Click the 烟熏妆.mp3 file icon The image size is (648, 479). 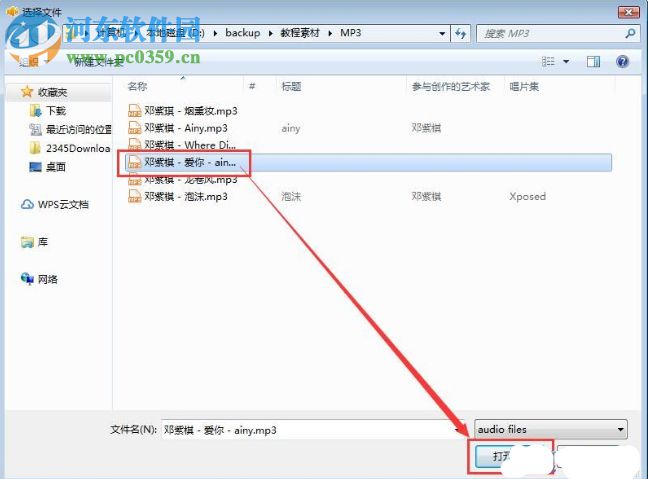[134, 111]
